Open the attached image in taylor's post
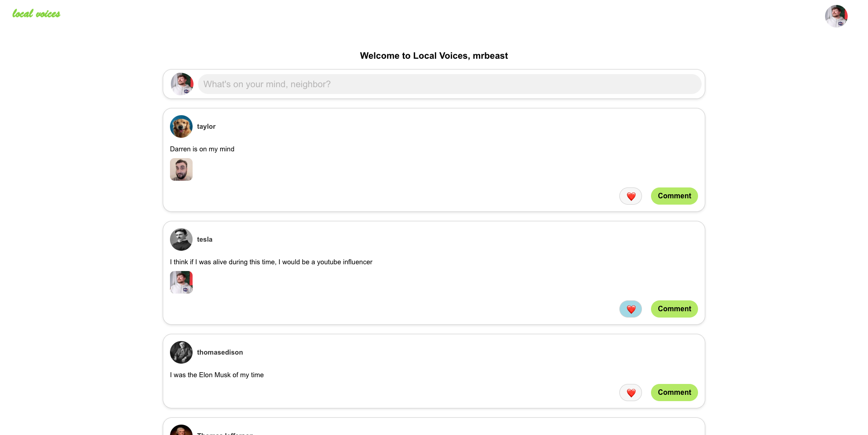This screenshot has height=435, width=868. point(181,169)
